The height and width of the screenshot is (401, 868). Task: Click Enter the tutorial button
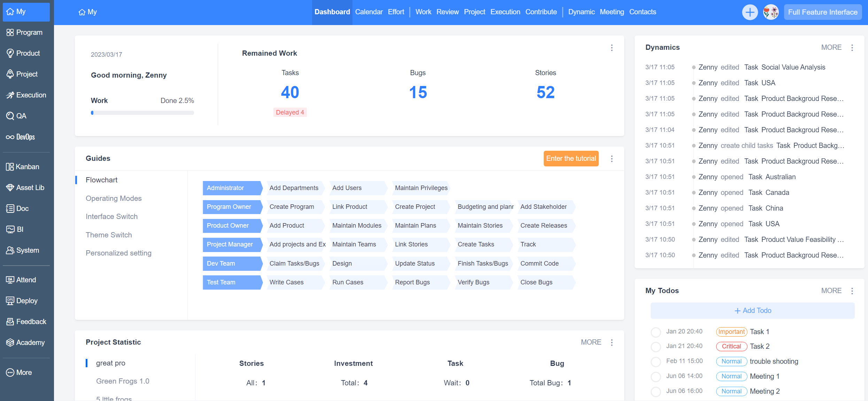571,158
